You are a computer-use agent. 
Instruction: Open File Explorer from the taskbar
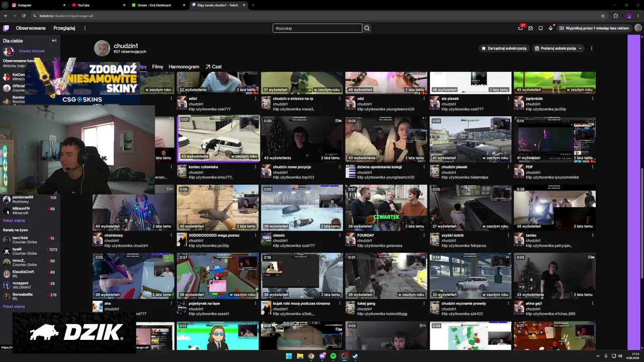click(300, 356)
